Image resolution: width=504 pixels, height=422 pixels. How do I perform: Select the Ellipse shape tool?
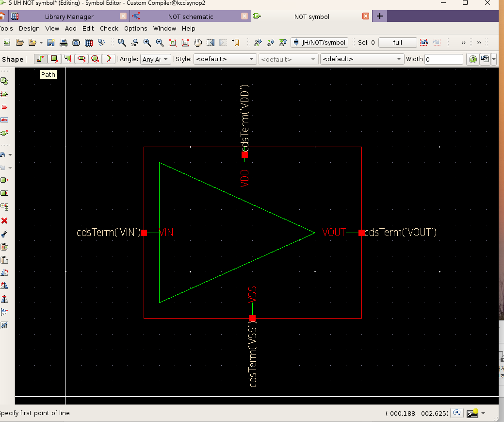click(x=81, y=59)
